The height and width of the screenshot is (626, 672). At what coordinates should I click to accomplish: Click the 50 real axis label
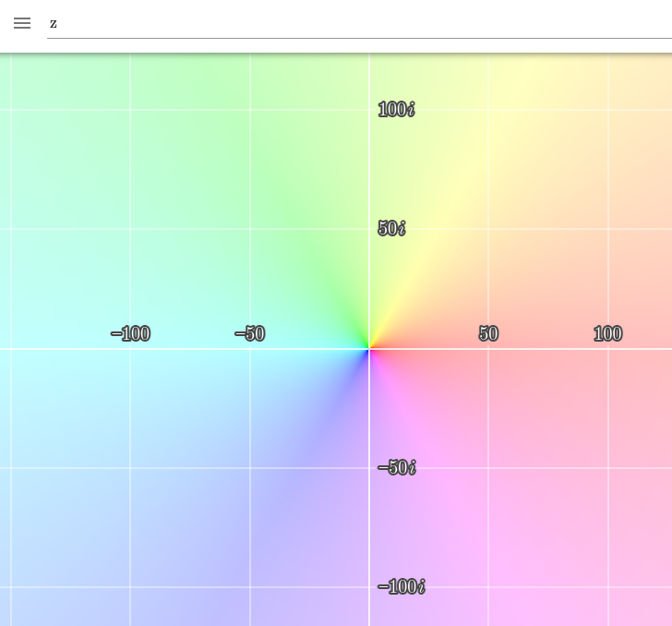click(488, 333)
